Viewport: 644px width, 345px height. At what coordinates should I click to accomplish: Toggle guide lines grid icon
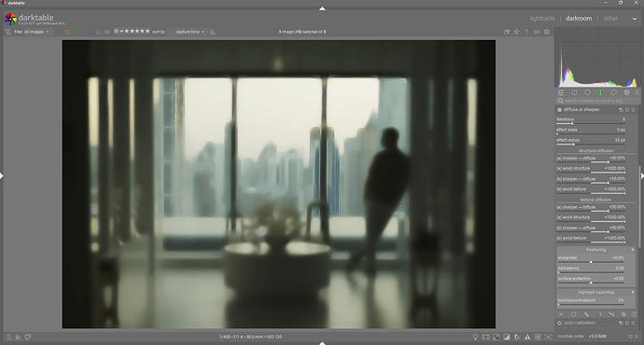(538, 338)
